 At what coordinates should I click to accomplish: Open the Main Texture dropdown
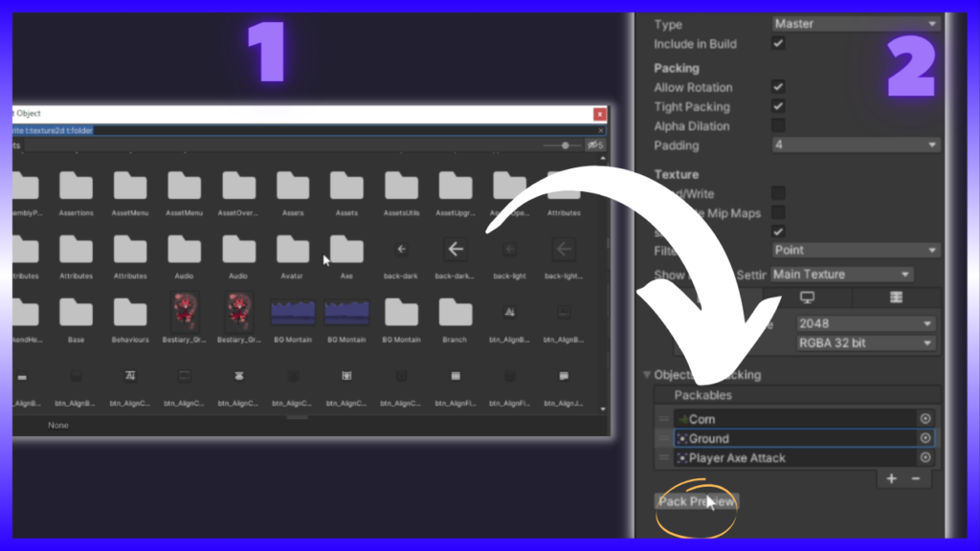pyautogui.click(x=841, y=275)
